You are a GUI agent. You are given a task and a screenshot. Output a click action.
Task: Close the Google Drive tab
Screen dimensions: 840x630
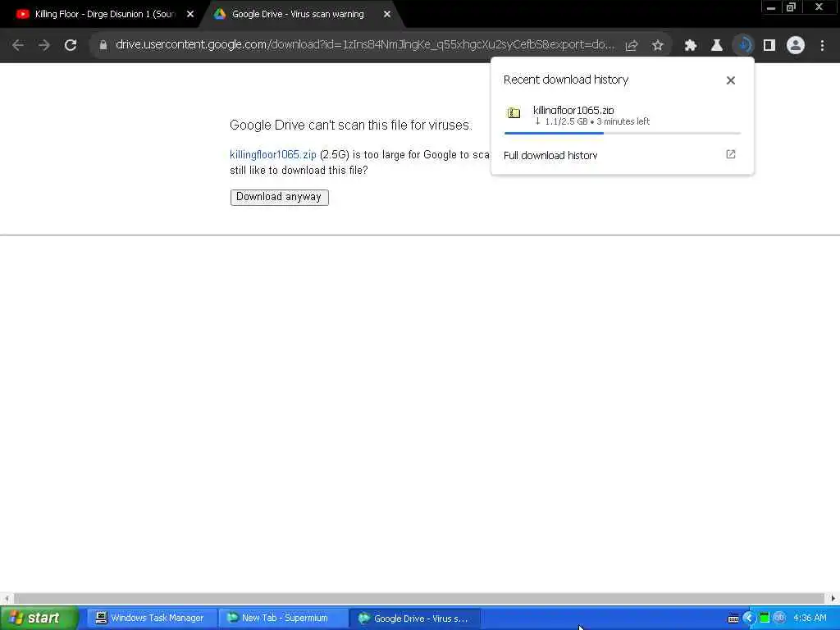point(387,15)
